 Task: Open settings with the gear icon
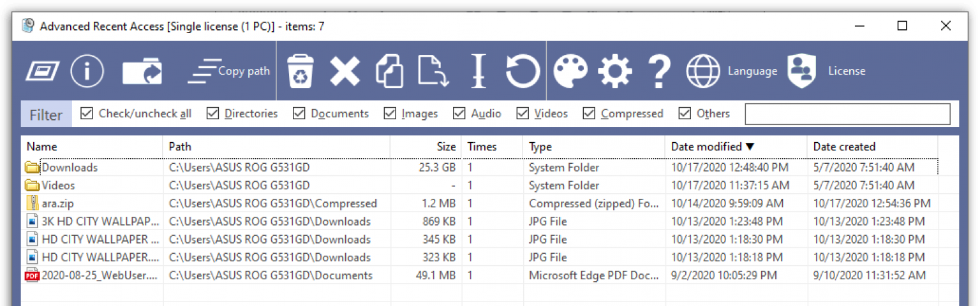pyautogui.click(x=616, y=71)
